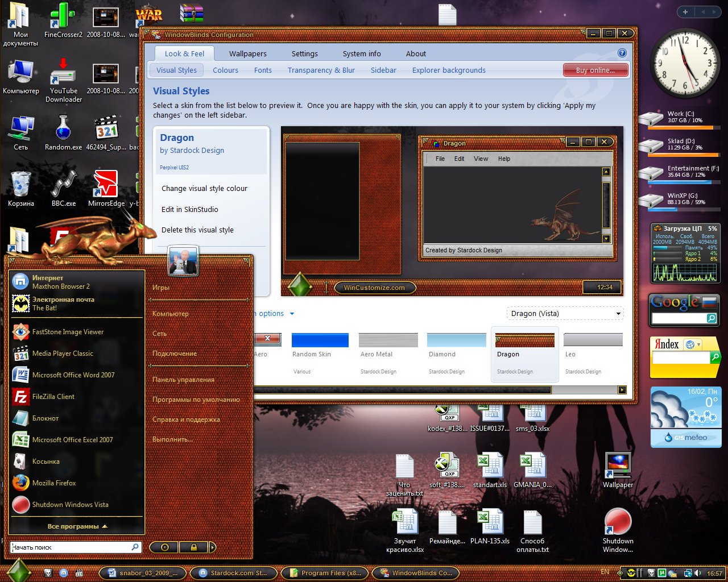Image resolution: width=728 pixels, height=582 pixels.
Task: Open the Recycle Bin (Корзина)
Action: pyautogui.click(x=20, y=189)
